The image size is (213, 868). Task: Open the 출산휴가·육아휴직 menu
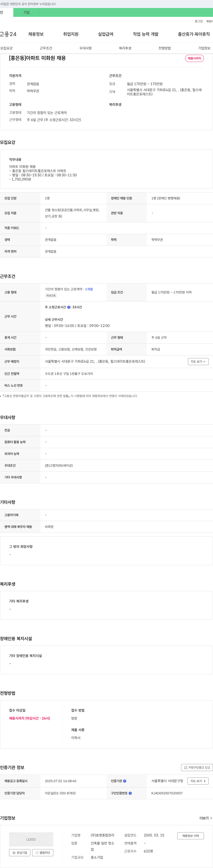point(194,34)
